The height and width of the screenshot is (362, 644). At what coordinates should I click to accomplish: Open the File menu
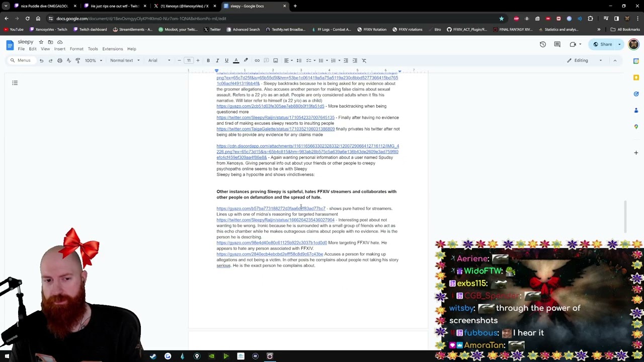[21, 49]
